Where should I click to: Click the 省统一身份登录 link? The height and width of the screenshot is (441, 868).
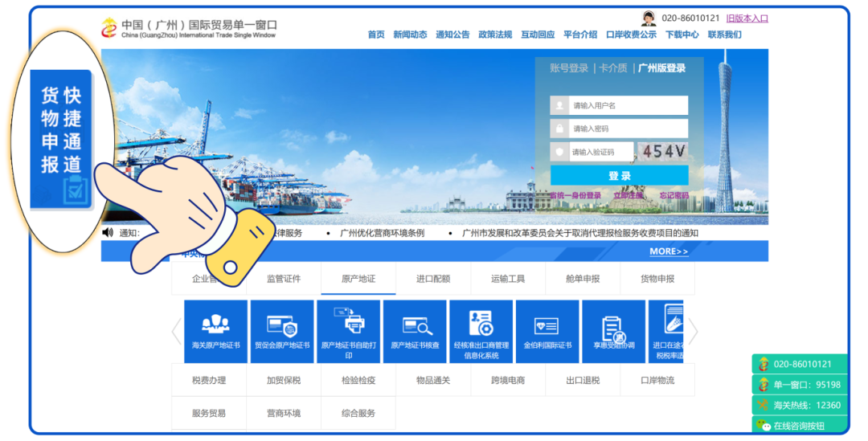[x=575, y=195]
